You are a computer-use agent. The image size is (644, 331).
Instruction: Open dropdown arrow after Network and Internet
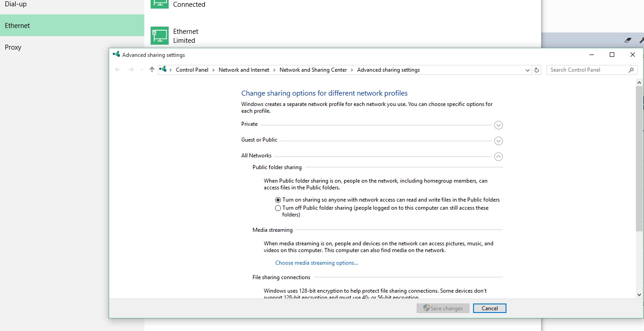[x=275, y=70]
